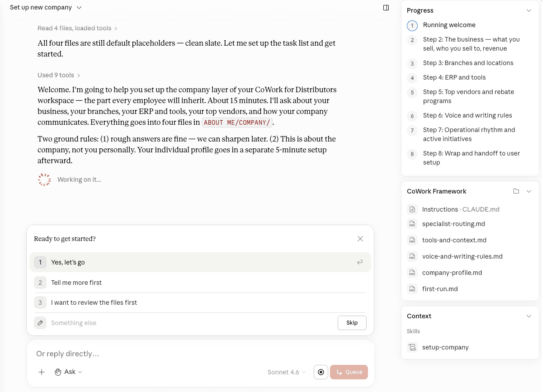542x392 pixels.
Task: Open tools-and-context.md file
Action: coord(454,240)
